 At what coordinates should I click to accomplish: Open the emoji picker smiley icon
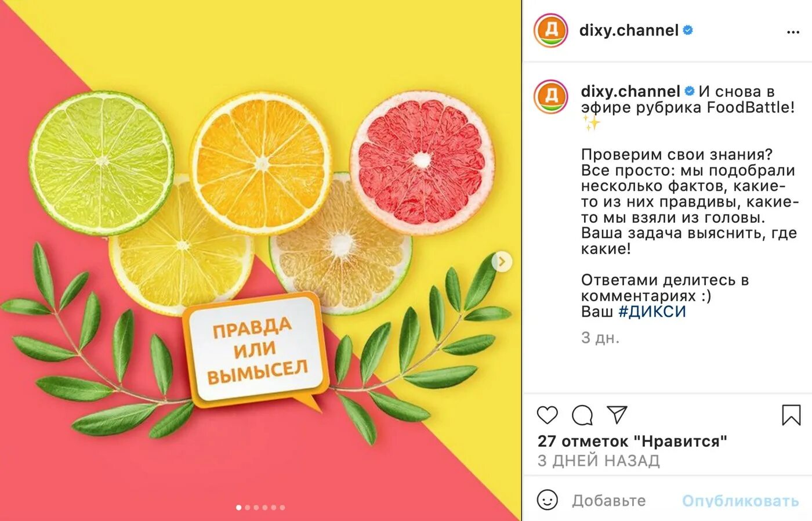pos(547,500)
